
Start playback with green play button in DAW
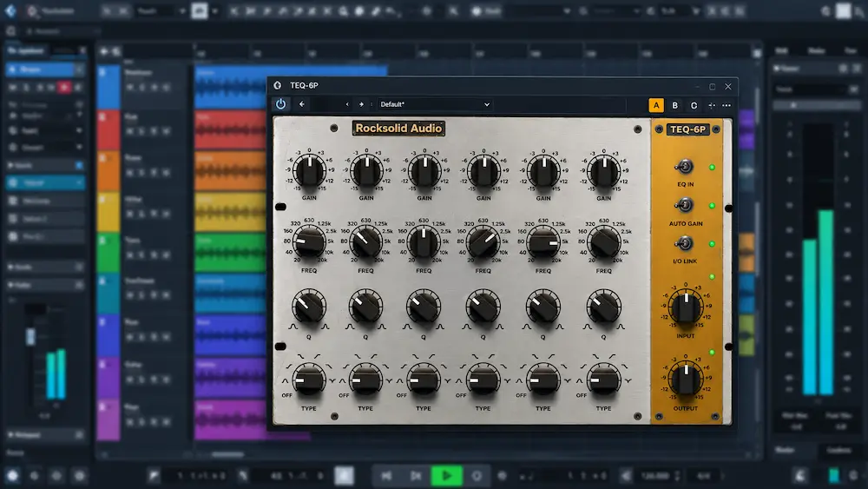[446, 476]
